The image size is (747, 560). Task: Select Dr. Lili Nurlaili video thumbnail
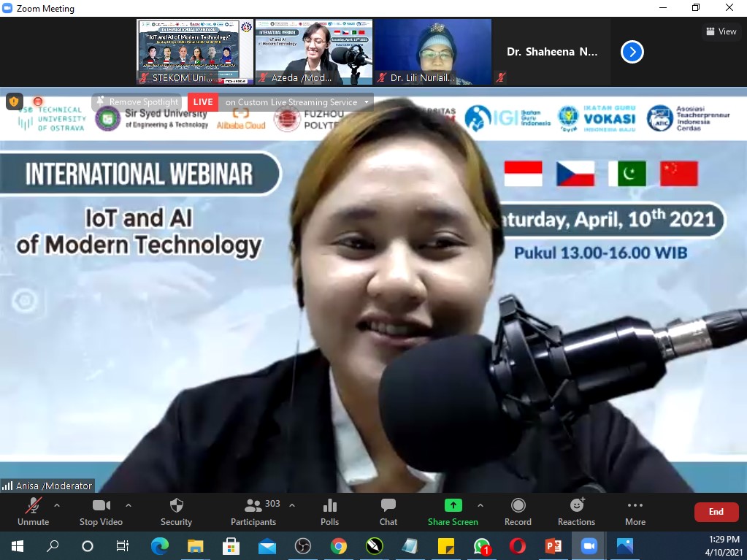(433, 52)
